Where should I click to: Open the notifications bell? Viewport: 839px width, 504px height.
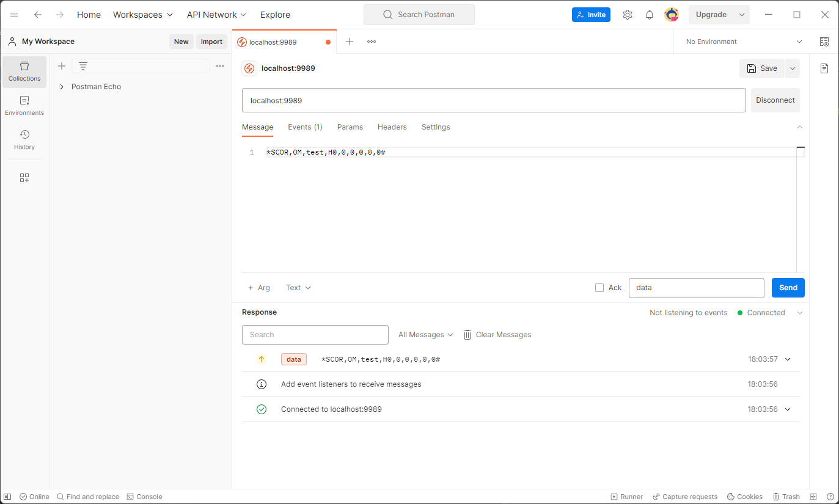click(650, 15)
